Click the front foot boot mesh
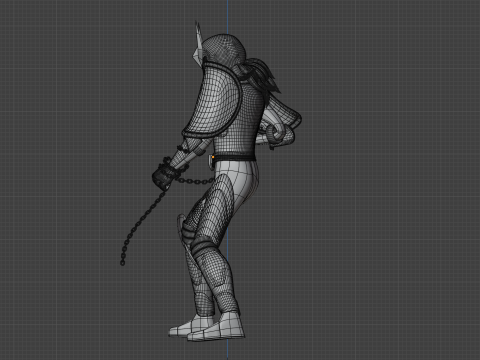 [216, 328]
